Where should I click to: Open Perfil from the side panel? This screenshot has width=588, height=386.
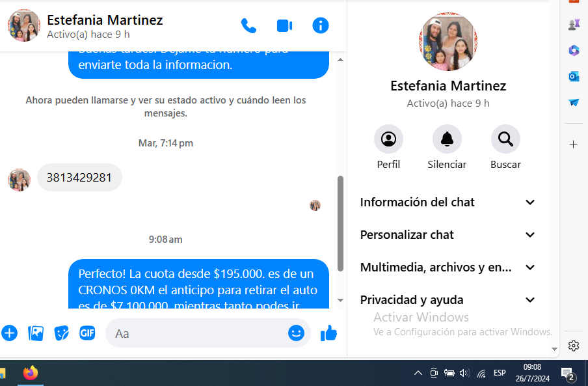tap(388, 139)
